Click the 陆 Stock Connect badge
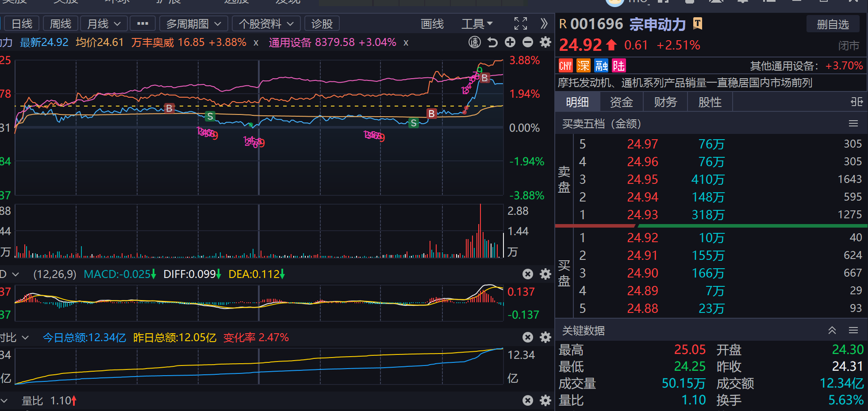 619,66
